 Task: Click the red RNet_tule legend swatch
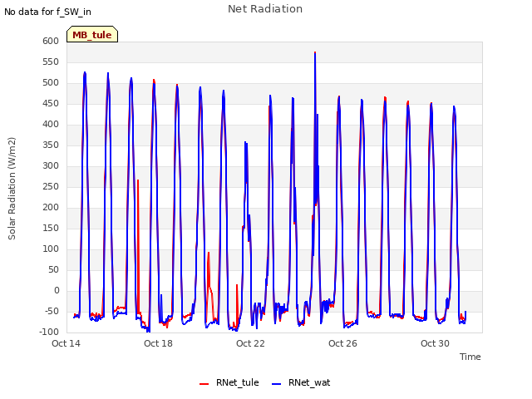click(204, 384)
